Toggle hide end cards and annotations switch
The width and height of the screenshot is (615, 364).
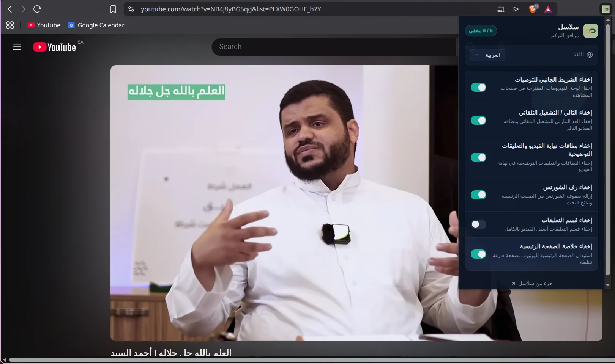point(478,157)
